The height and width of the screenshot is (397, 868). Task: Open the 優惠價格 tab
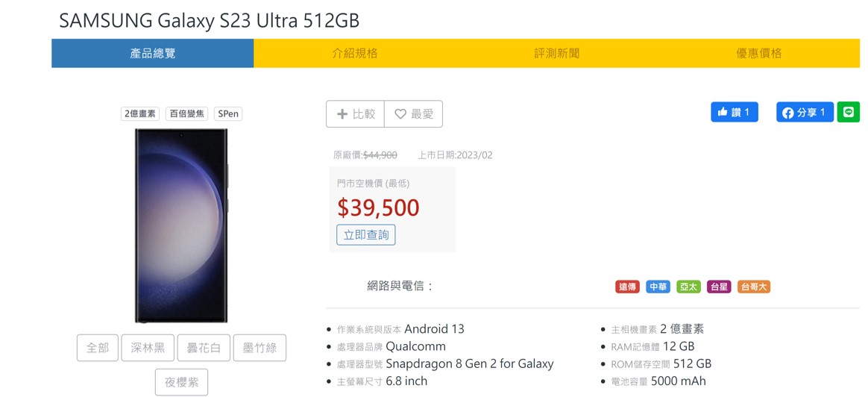(x=759, y=53)
